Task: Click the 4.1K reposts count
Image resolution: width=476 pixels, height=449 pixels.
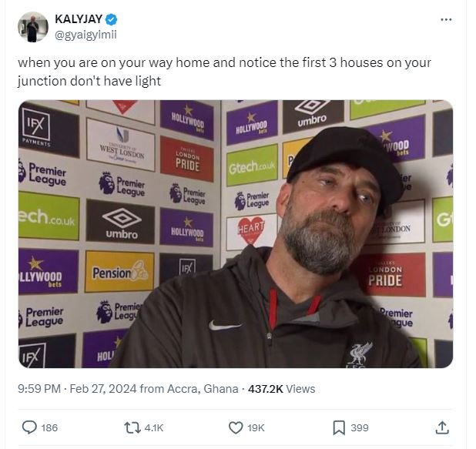Action: (x=153, y=427)
